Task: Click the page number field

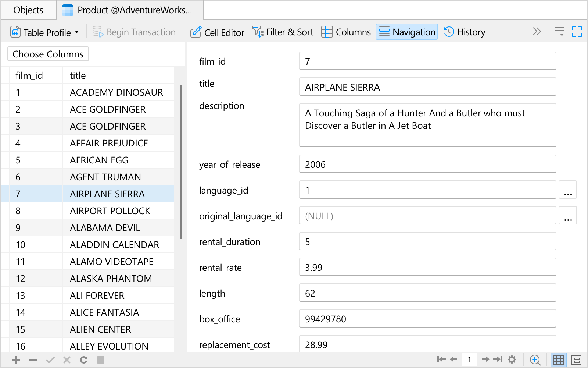Action: [469, 360]
